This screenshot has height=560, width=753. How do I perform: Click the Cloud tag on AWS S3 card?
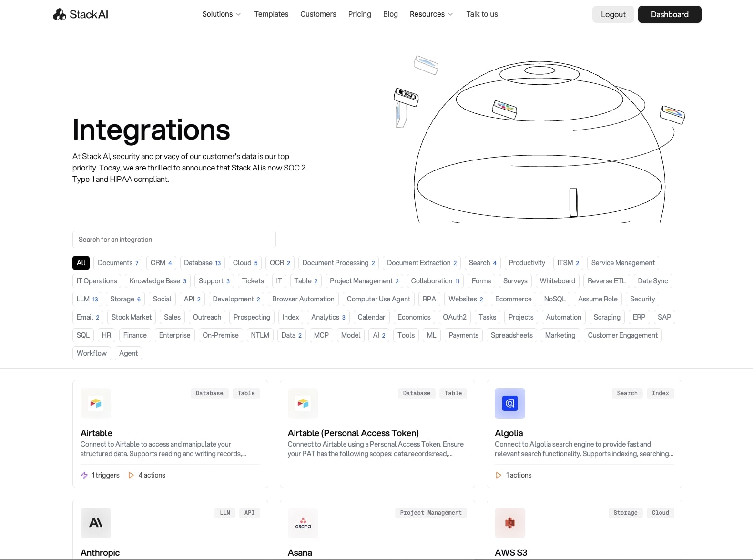(x=660, y=513)
